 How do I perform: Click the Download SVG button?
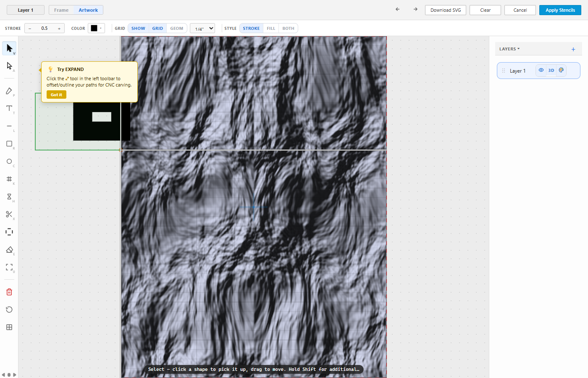tap(446, 10)
